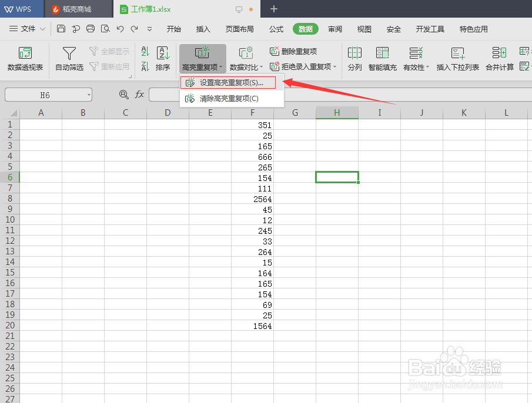Image resolution: width=532 pixels, height=403 pixels.
Task: Open Print Preview icon
Action: pyautogui.click(x=105, y=29)
